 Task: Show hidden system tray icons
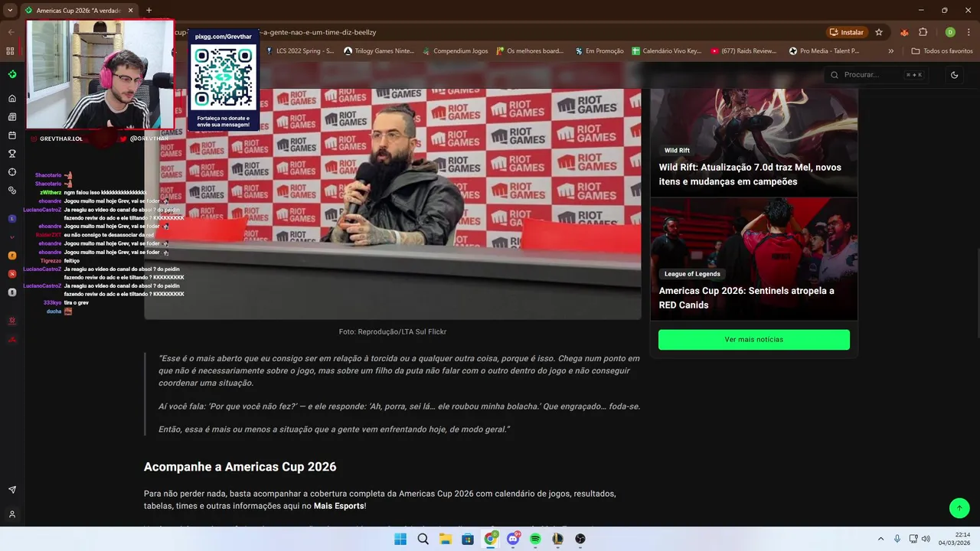coord(880,539)
